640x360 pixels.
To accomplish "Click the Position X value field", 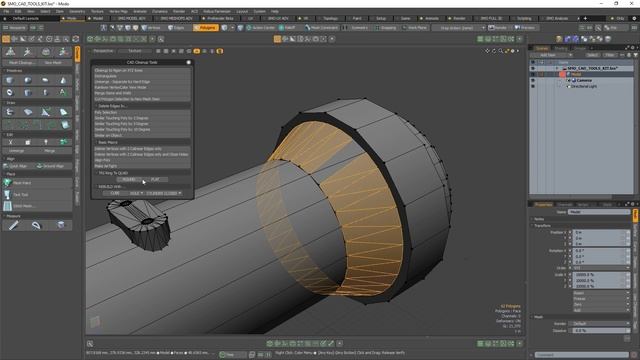I will click(x=600, y=232).
